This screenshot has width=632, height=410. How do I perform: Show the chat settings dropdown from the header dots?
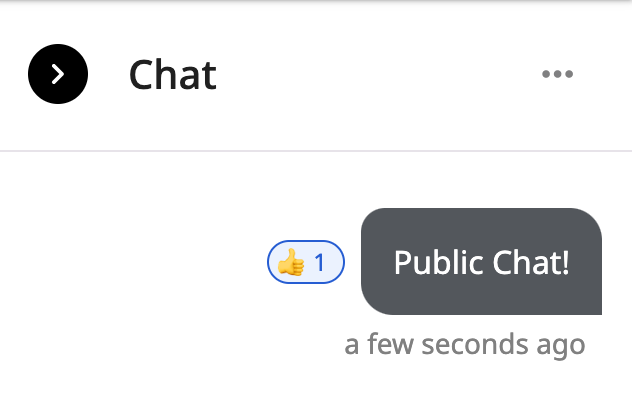click(557, 74)
